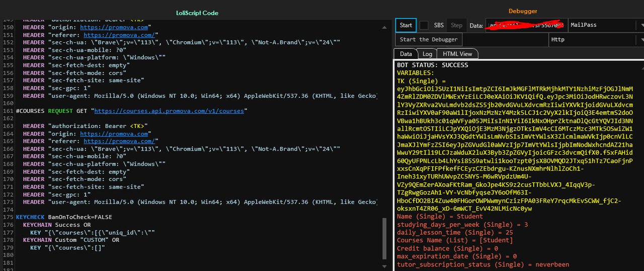Screen dimensions: 644x271
Task: Open the promova.com referer link on line 151
Action: tap(119, 35)
